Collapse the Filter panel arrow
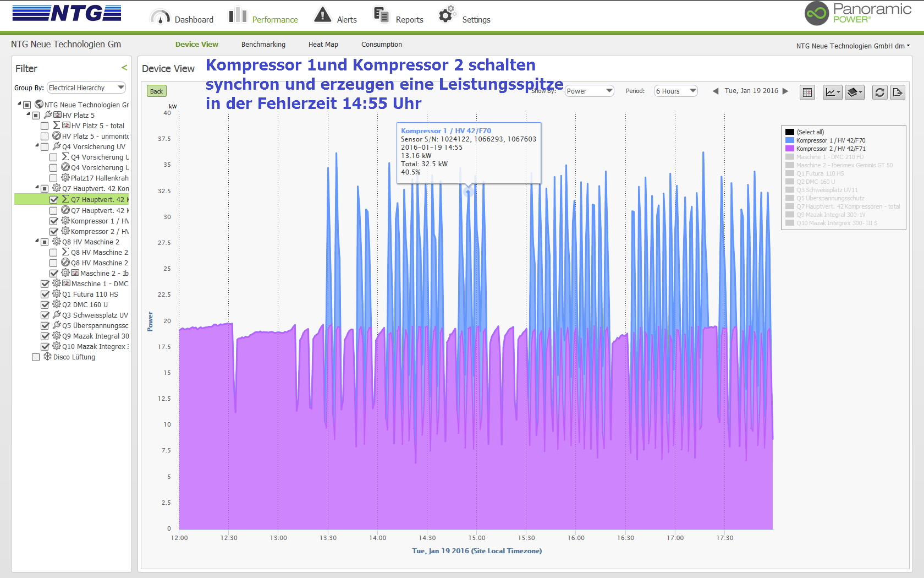This screenshot has width=924, height=578. pos(124,68)
